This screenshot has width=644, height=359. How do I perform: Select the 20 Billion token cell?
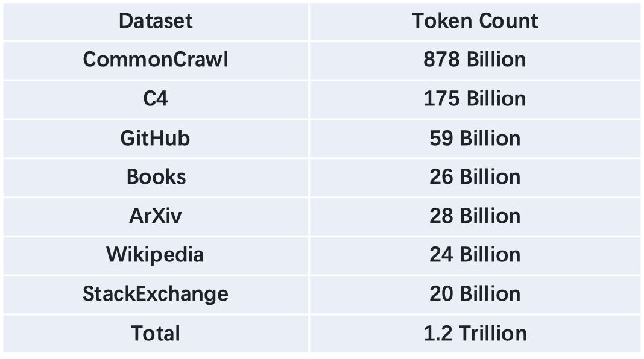point(475,295)
